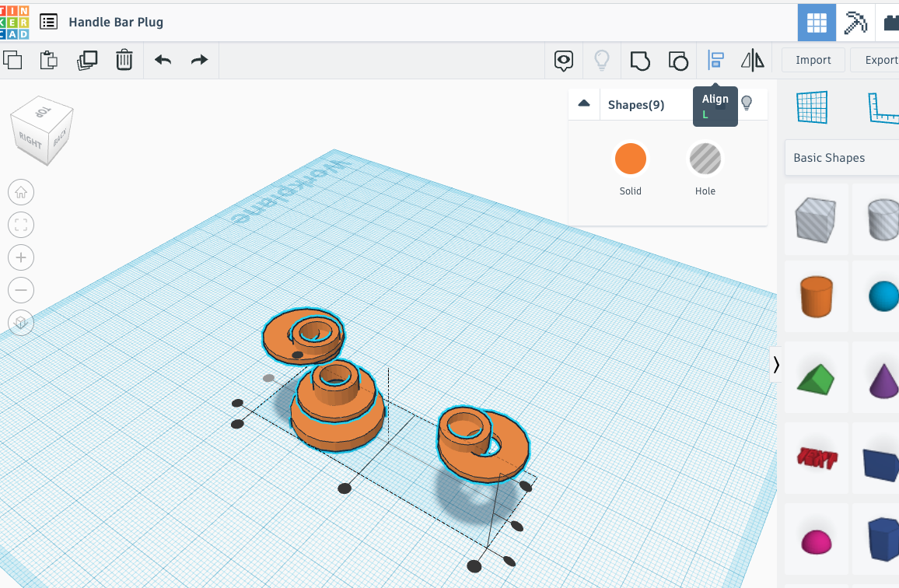The image size is (899, 588).
Task: Toggle hide selected lightbulb in inspector
Action: pos(747,103)
